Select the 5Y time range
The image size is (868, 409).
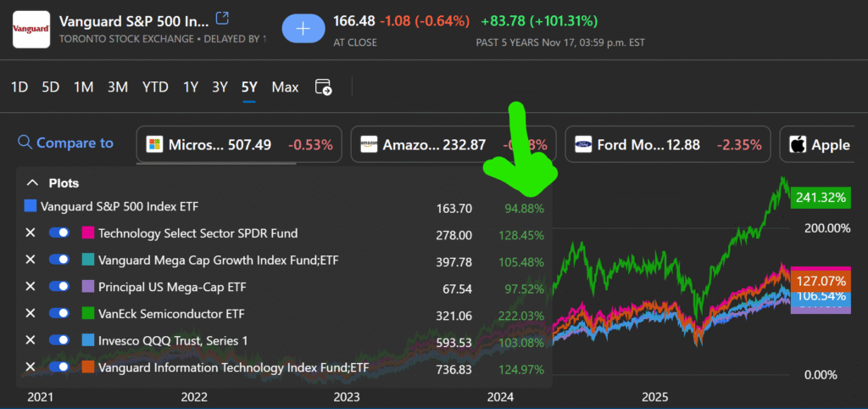pos(249,87)
